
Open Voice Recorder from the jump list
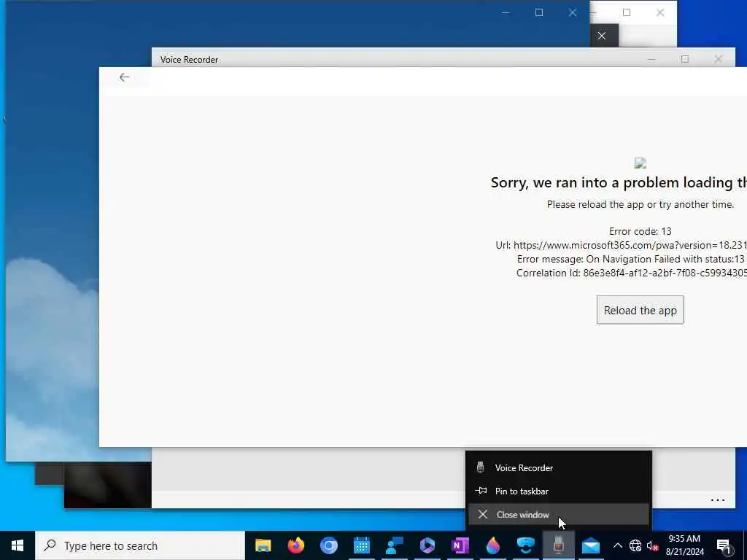[558, 467]
